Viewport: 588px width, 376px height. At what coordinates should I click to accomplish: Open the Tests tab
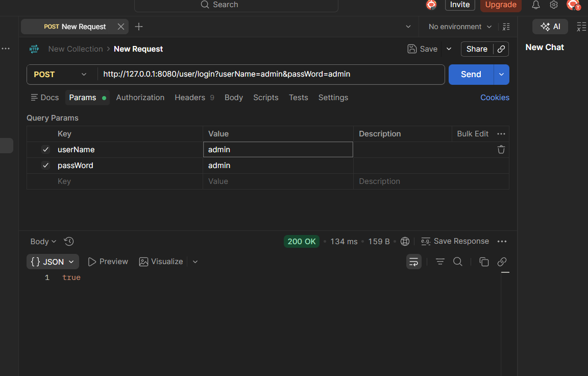[299, 98]
